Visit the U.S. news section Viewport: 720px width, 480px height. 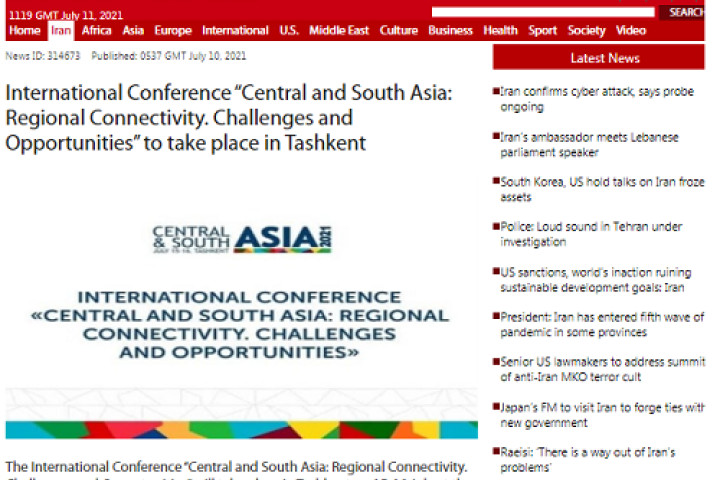click(x=289, y=31)
